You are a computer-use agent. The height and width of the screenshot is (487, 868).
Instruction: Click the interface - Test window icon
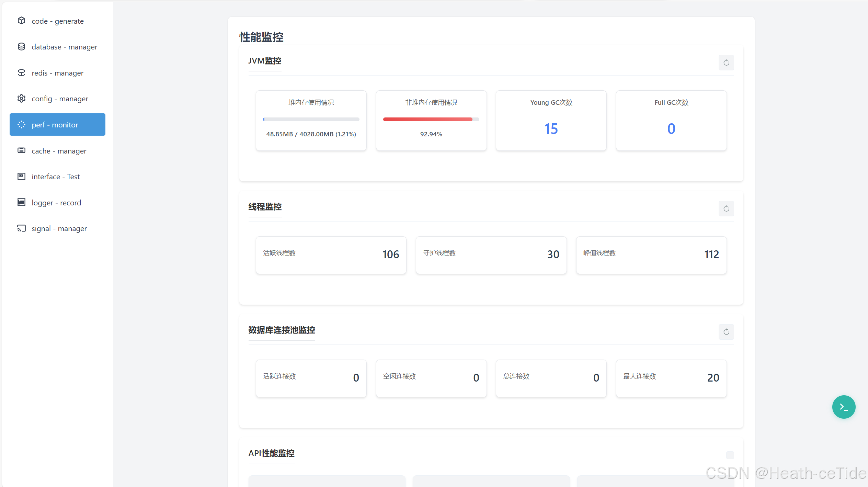(x=21, y=177)
